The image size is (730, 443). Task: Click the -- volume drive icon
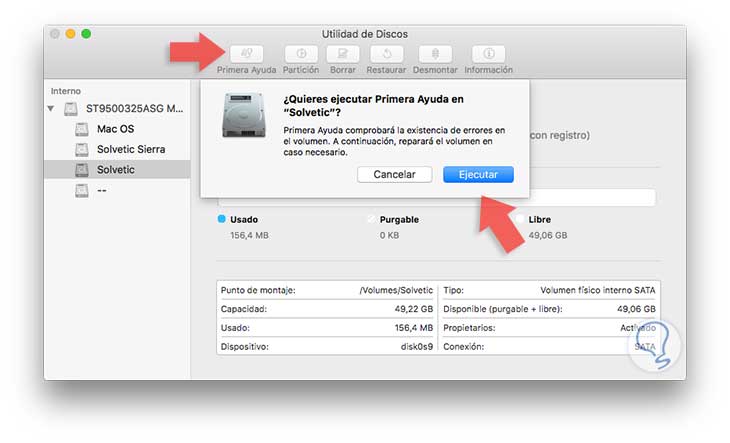click(x=82, y=190)
